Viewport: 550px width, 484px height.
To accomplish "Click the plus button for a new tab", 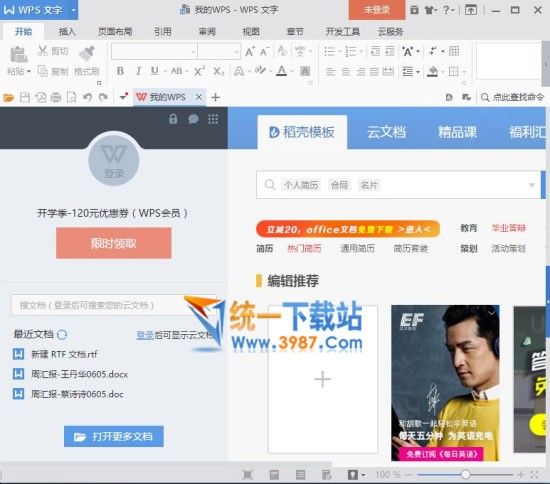I will pos(216,97).
